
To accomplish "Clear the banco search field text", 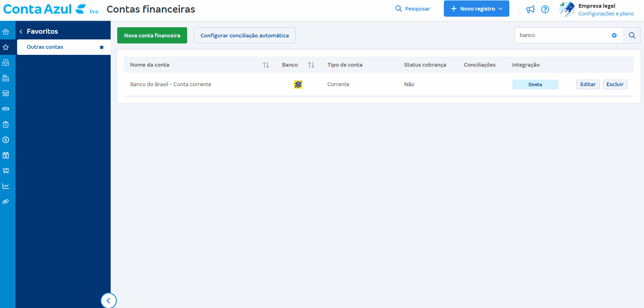I will click(614, 35).
